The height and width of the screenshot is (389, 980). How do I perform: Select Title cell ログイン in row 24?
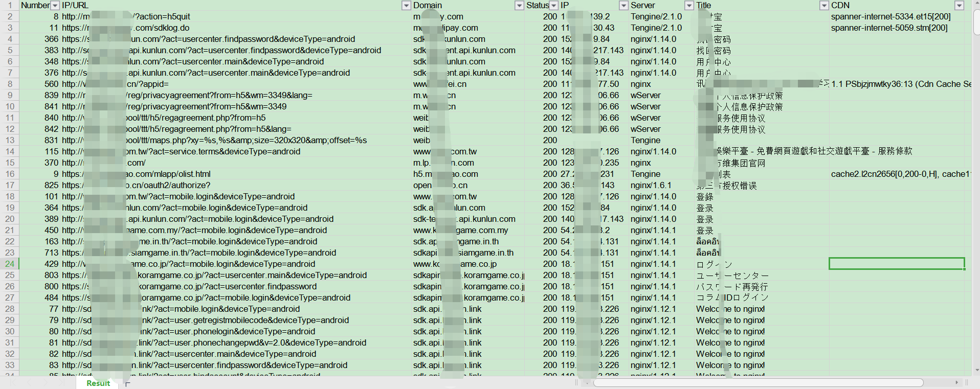(x=762, y=264)
